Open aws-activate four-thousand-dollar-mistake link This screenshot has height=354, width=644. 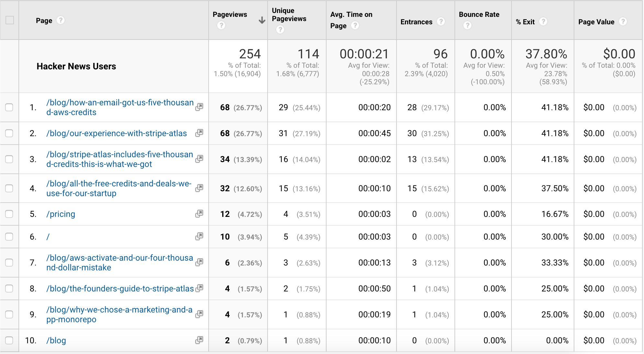120,263
